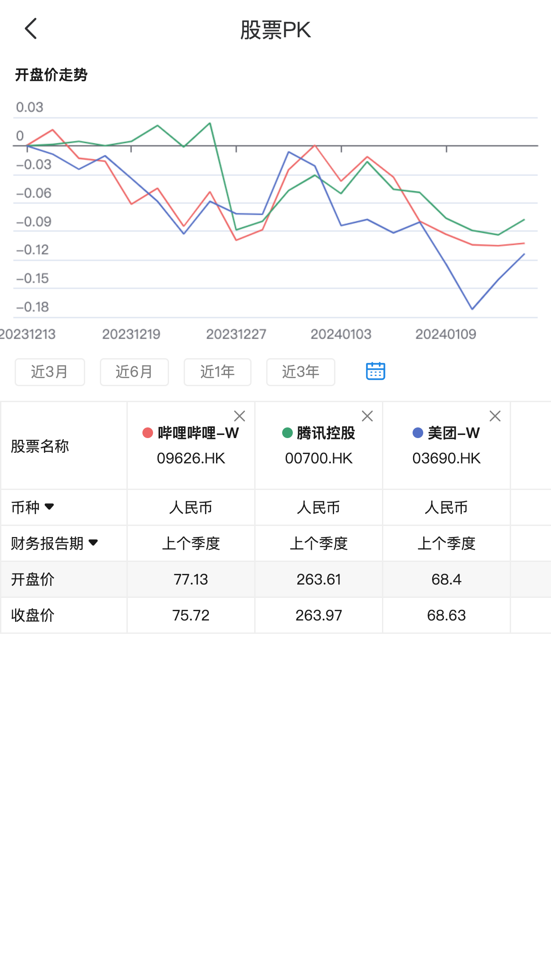Image resolution: width=551 pixels, height=980 pixels.
Task: Tap stock code 03690.HK
Action: (x=447, y=458)
